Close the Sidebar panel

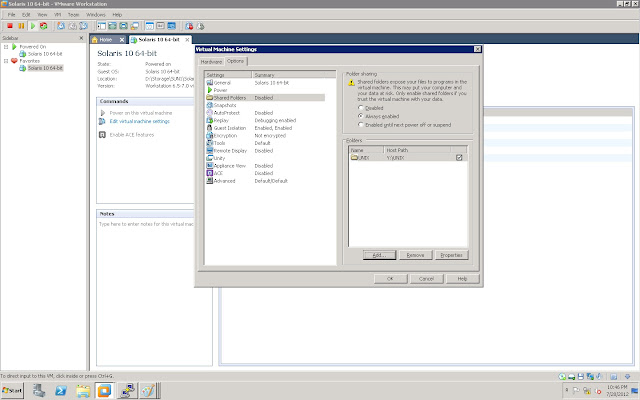click(81, 38)
